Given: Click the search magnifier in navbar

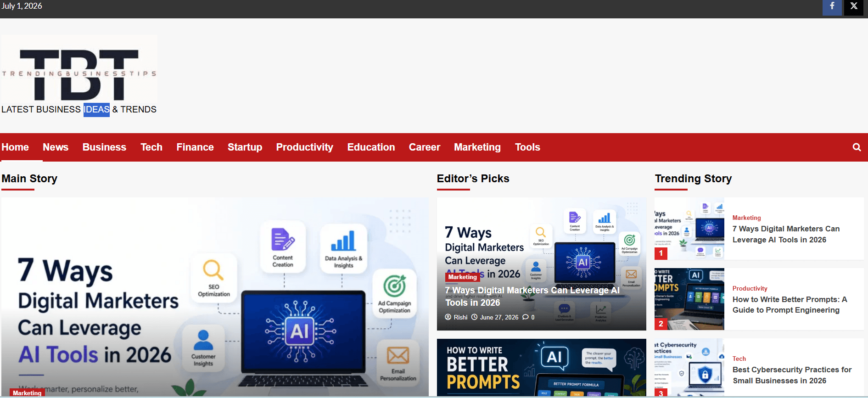Looking at the screenshot, I should (857, 147).
